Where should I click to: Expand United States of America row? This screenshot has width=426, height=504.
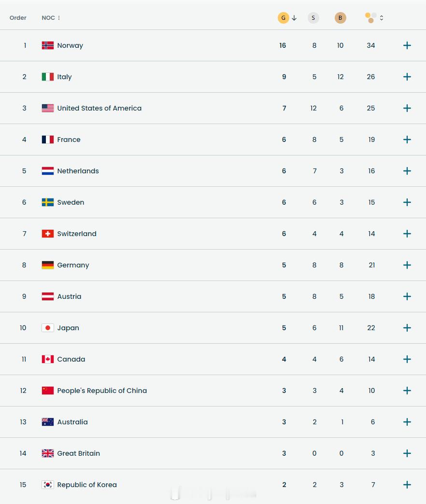coord(407,108)
